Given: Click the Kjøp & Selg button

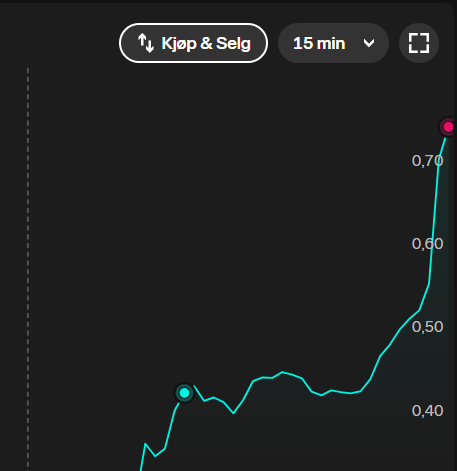Looking at the screenshot, I should (x=193, y=43).
